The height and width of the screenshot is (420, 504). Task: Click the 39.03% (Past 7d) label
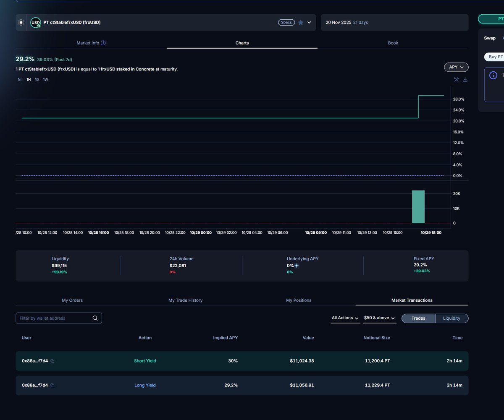point(55,60)
